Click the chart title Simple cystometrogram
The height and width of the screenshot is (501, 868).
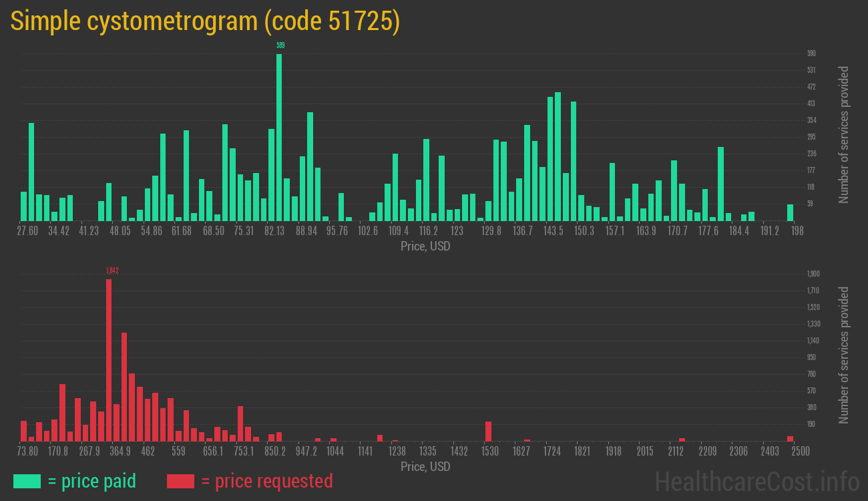[205, 21]
